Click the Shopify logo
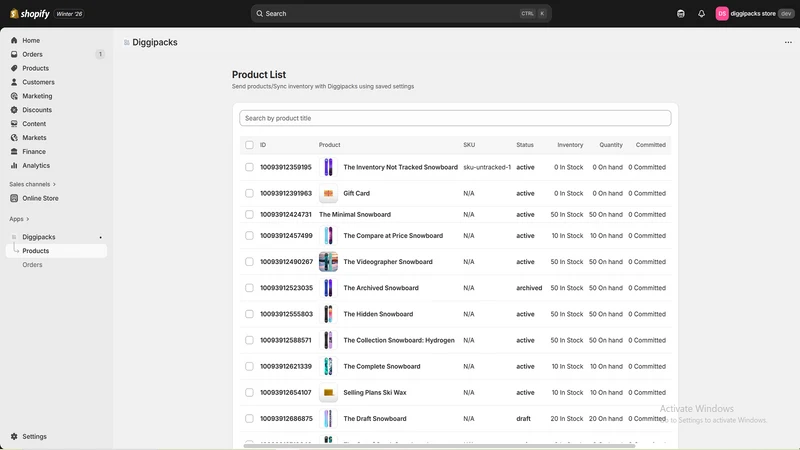Image resolution: width=800 pixels, height=450 pixels. [x=30, y=14]
